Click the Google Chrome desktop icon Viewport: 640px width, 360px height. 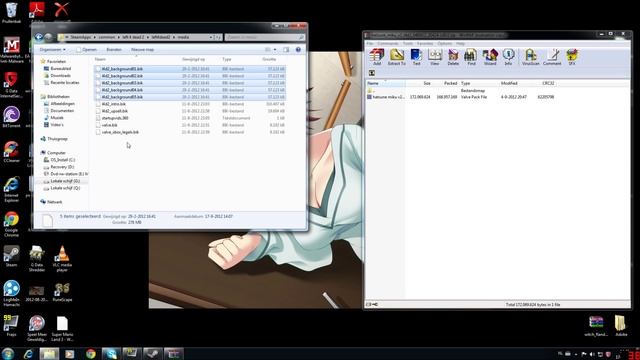click(x=11, y=224)
